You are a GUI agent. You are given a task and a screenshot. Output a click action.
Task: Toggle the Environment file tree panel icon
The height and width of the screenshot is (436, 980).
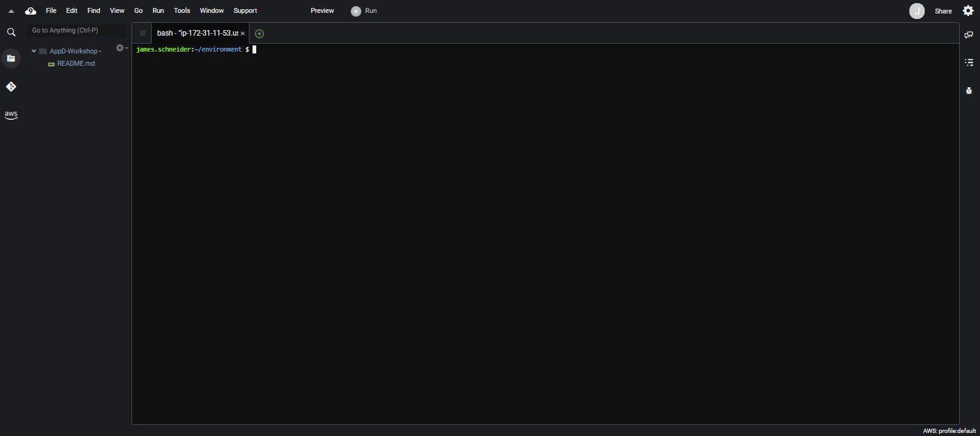pyautogui.click(x=11, y=58)
